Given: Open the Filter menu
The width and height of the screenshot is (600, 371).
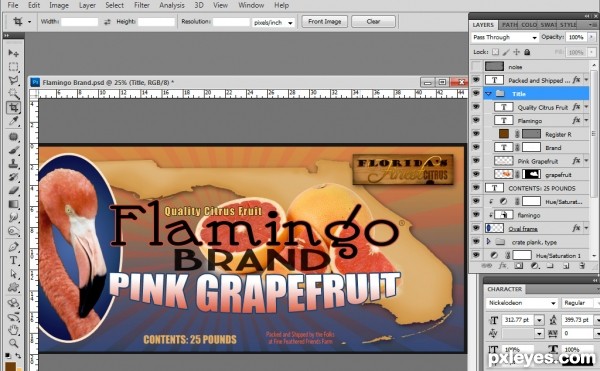Looking at the screenshot, I should click(x=142, y=5).
